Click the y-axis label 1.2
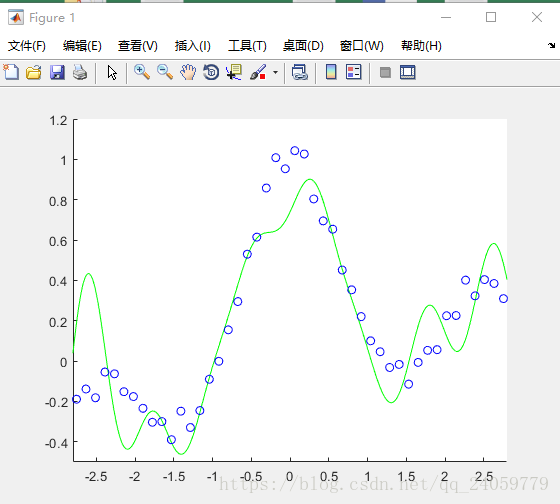The image size is (560, 504). pyautogui.click(x=58, y=121)
